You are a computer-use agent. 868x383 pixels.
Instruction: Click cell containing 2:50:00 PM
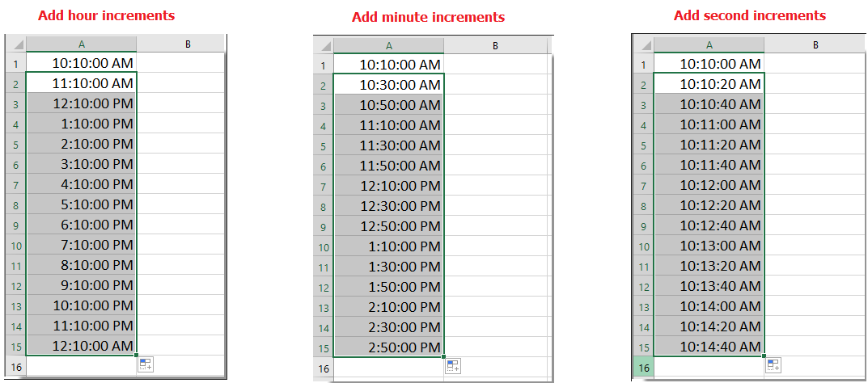(x=389, y=347)
